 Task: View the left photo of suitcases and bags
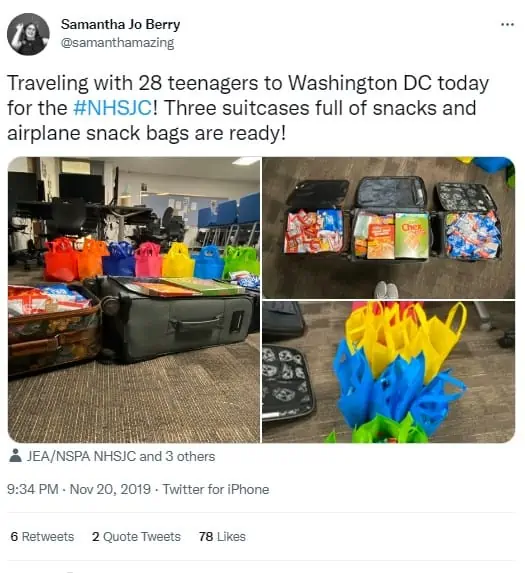pyautogui.click(x=134, y=300)
